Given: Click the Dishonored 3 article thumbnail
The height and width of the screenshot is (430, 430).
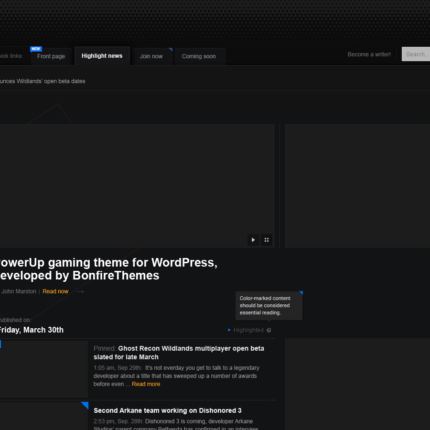Looking at the screenshot, I should [44, 416].
